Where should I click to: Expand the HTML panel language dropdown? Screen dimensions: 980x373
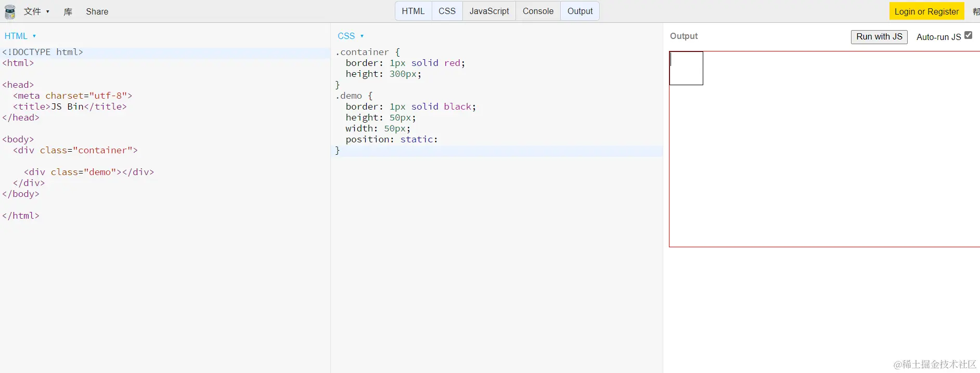click(x=20, y=36)
